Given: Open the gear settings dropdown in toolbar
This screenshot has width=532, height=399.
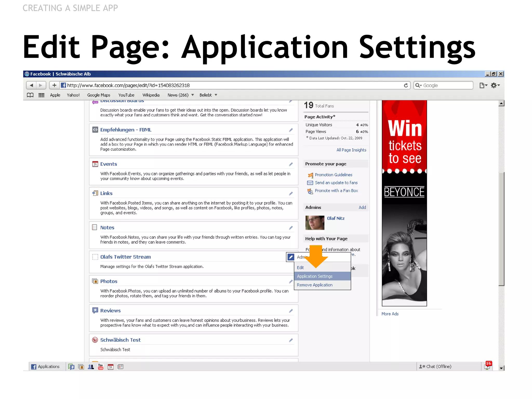Looking at the screenshot, I should (495, 85).
